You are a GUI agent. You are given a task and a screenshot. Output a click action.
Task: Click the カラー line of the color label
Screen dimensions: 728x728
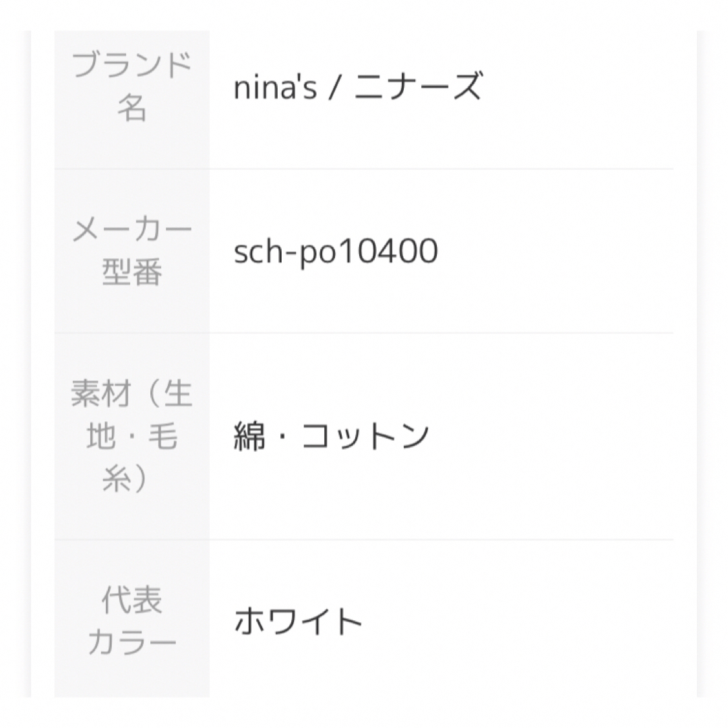[x=132, y=642]
